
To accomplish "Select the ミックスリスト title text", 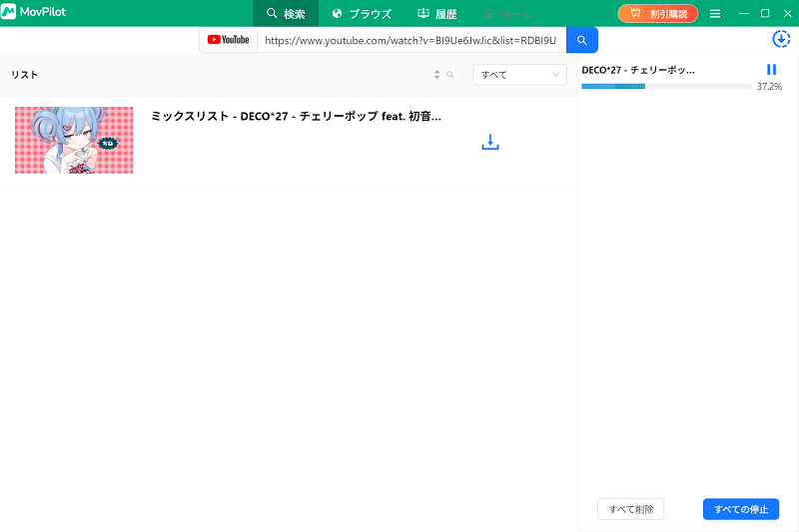I will [x=296, y=116].
